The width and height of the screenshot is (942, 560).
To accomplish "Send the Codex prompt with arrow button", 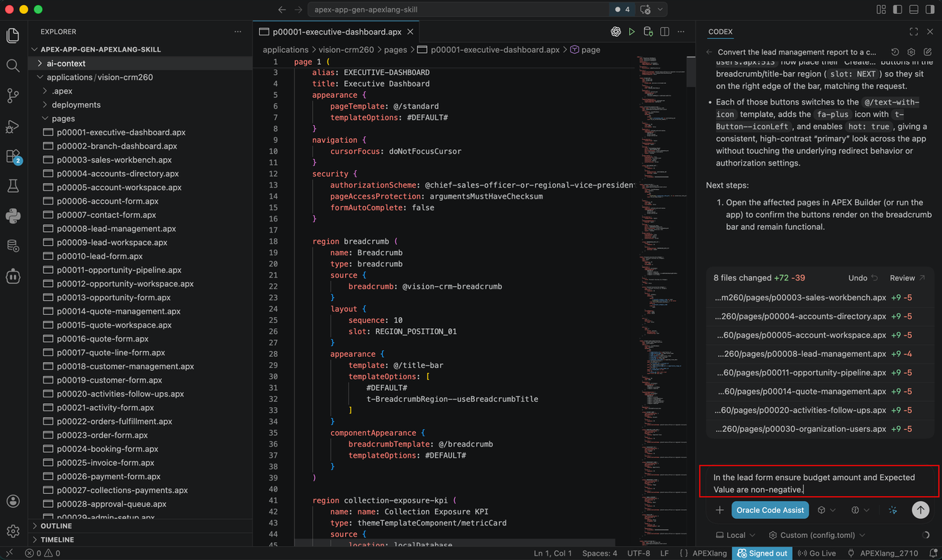I will 920,509.
